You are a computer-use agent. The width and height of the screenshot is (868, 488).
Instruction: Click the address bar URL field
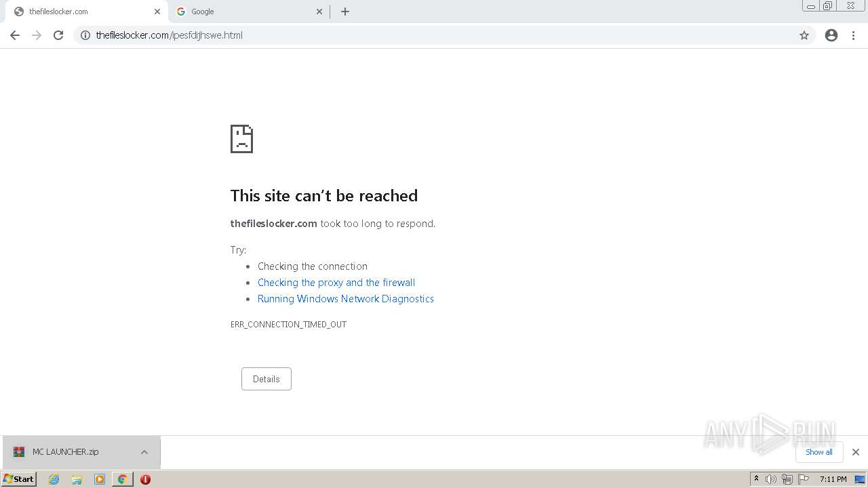(444, 35)
